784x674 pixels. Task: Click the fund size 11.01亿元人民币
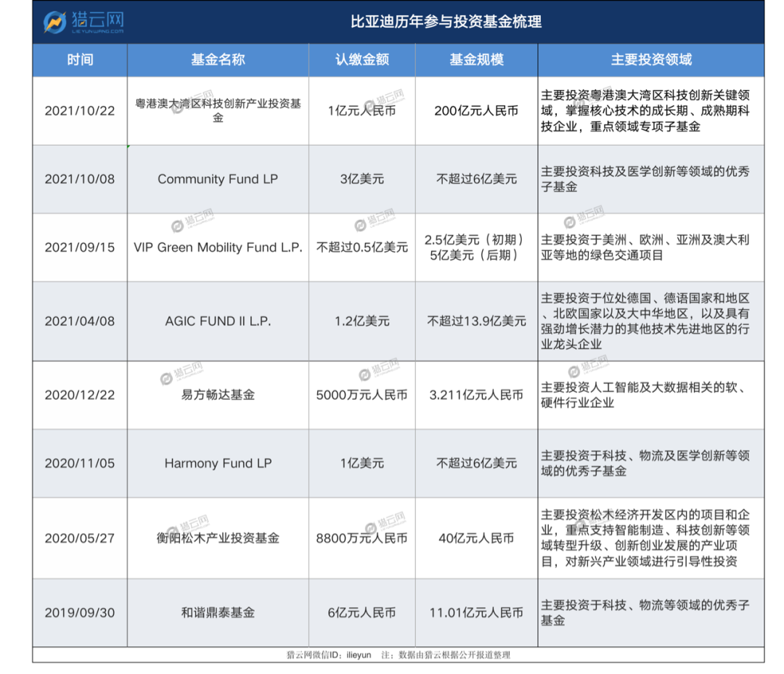click(476, 613)
